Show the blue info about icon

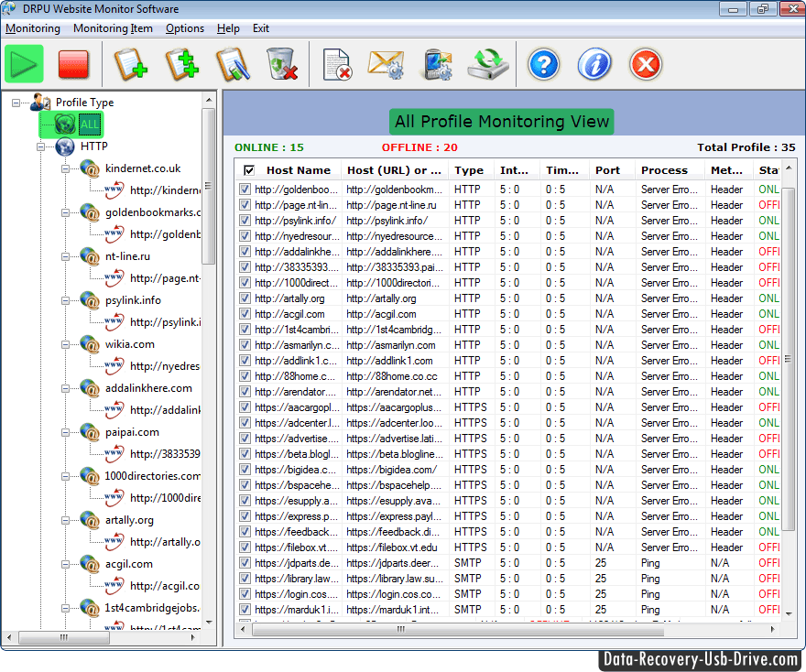pyautogui.click(x=594, y=64)
